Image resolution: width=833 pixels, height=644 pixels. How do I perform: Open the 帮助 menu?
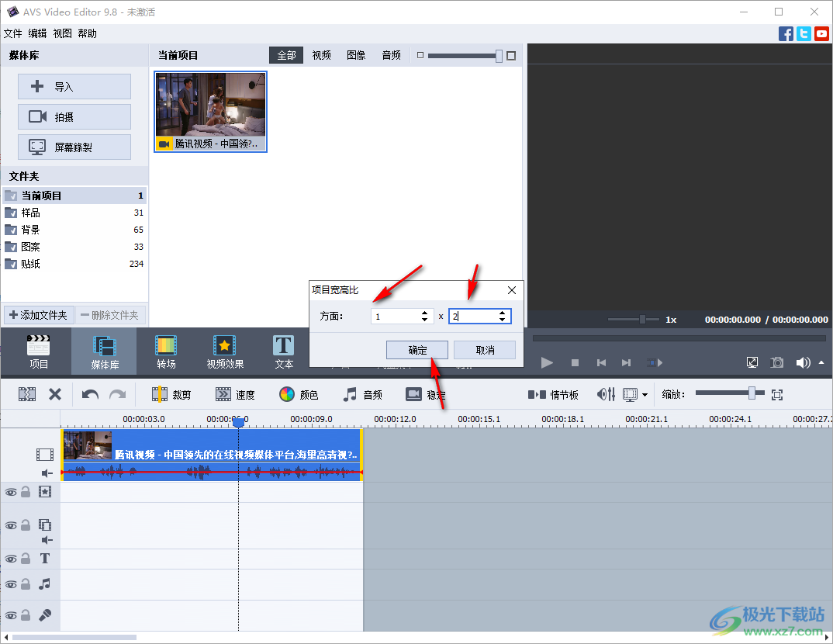point(87,33)
